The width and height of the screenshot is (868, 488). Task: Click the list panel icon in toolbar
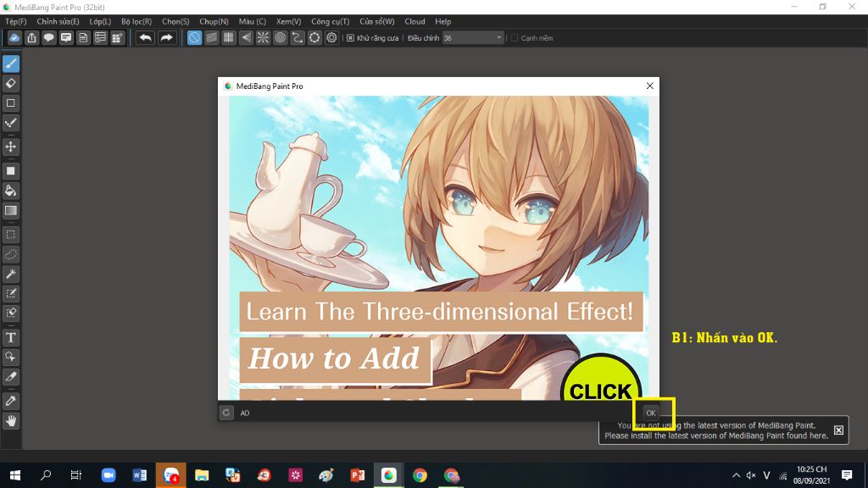click(x=100, y=37)
